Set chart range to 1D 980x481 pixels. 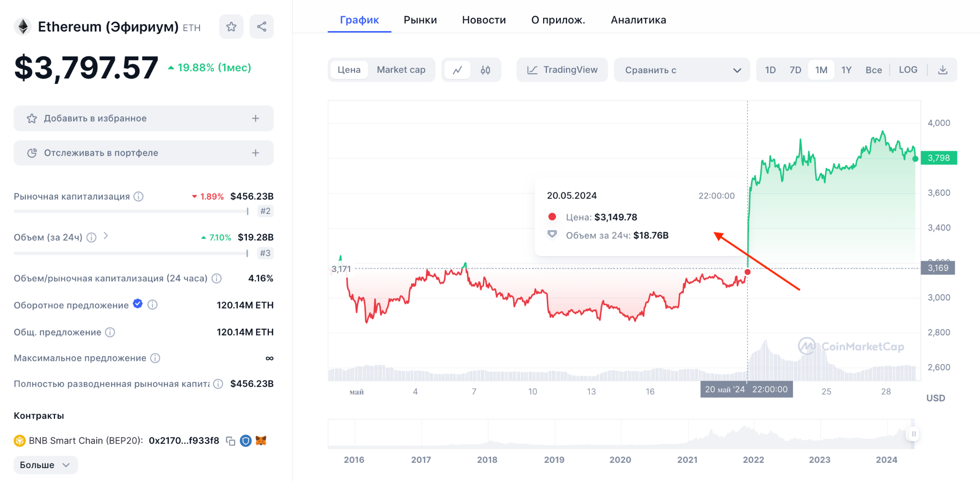click(770, 70)
